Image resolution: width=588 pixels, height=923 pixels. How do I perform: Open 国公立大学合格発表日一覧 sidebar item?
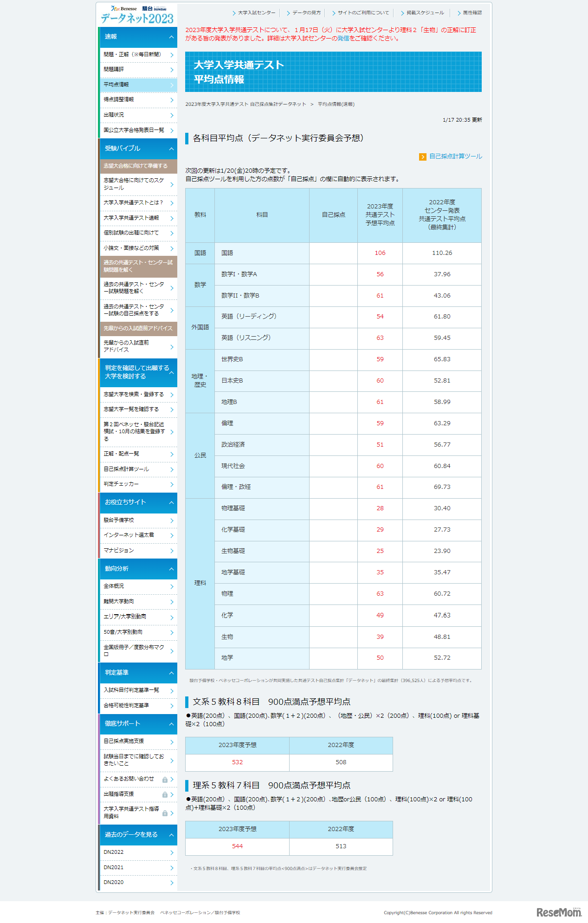(x=138, y=130)
